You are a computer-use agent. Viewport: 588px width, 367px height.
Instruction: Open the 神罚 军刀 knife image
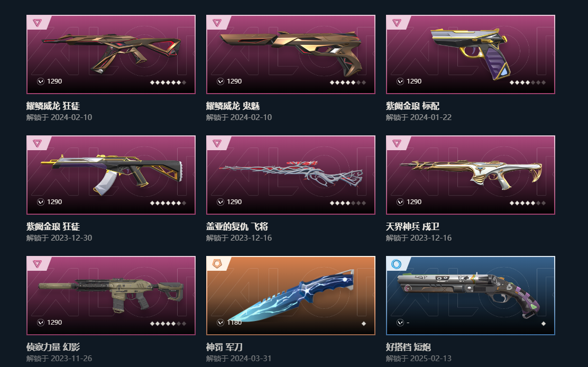tap(291, 296)
